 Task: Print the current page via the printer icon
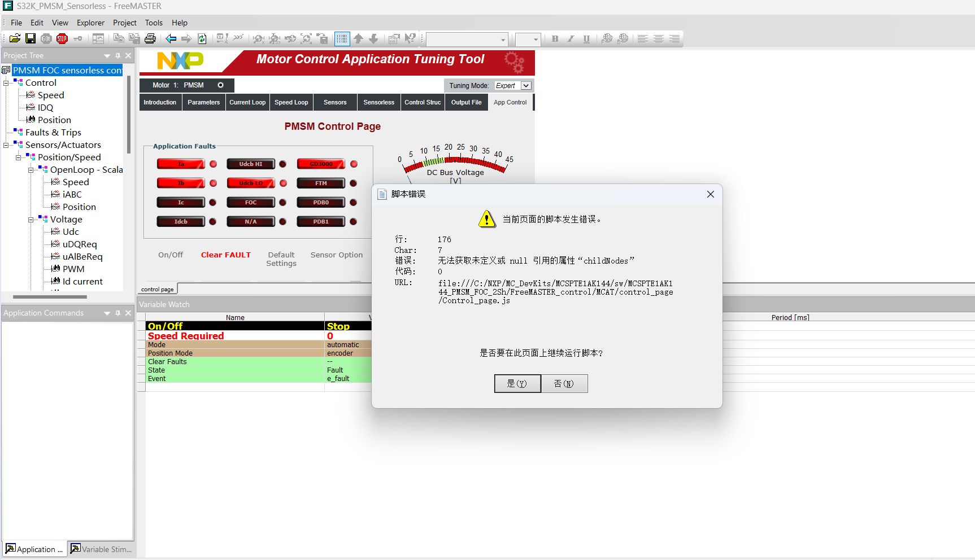(150, 38)
